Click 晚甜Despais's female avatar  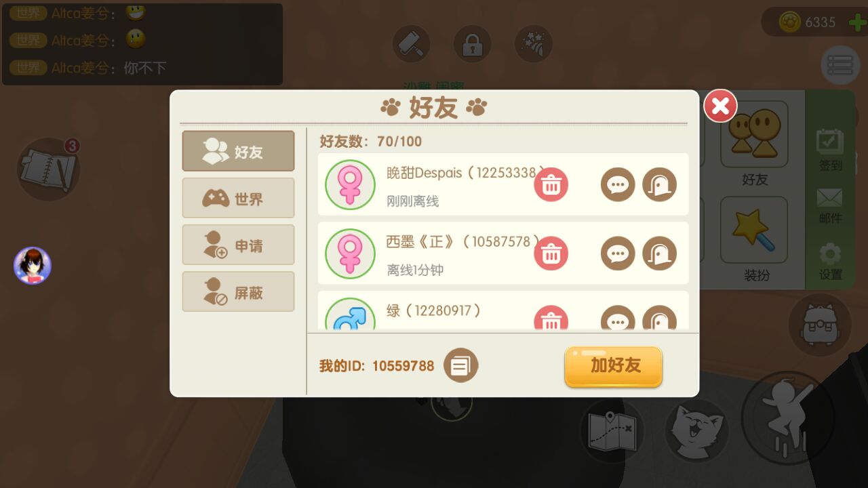[350, 184]
